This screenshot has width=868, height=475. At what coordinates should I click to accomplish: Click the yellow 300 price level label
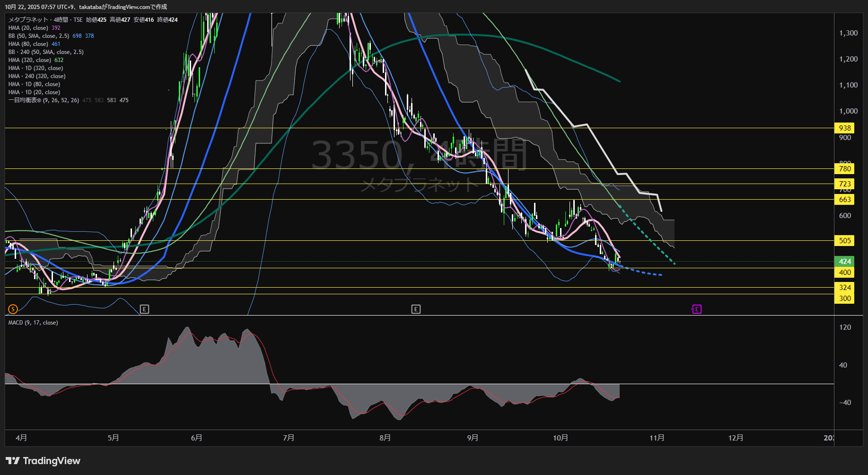point(845,299)
